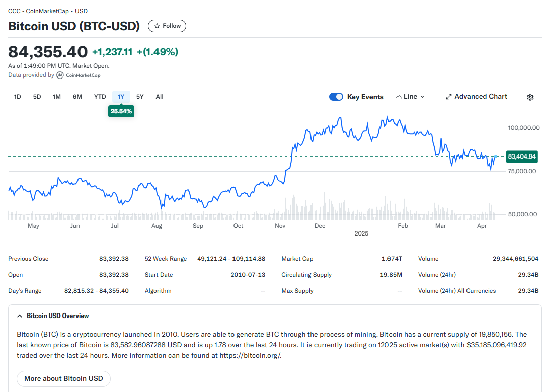This screenshot has height=392, width=545.
Task: Click the current price 84,355.40
Action: [48, 52]
